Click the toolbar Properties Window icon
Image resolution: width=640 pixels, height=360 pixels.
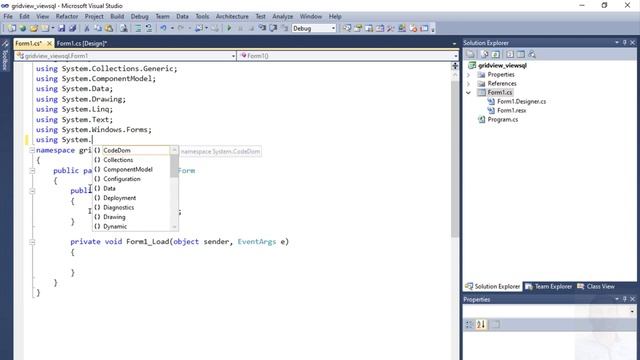click(358, 28)
